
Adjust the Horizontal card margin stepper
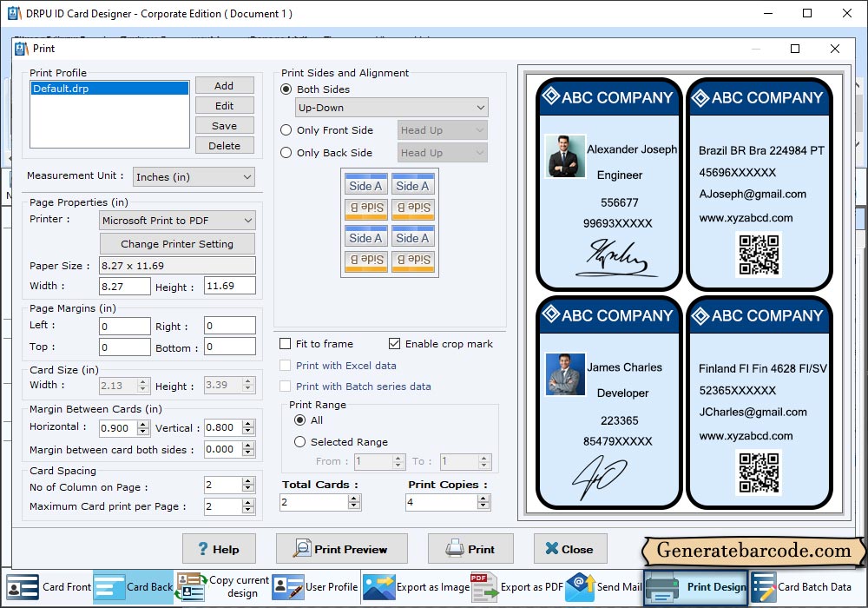[x=143, y=428]
